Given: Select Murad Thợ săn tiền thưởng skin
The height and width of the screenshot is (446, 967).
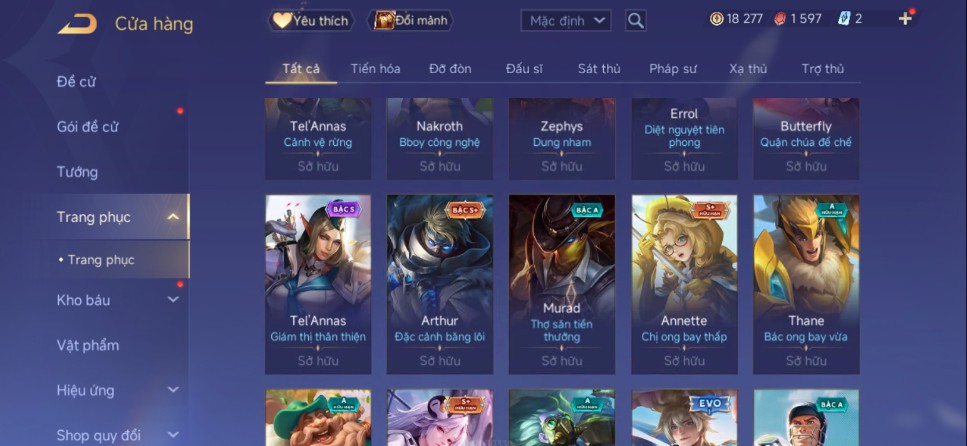Looking at the screenshot, I should coord(562,284).
